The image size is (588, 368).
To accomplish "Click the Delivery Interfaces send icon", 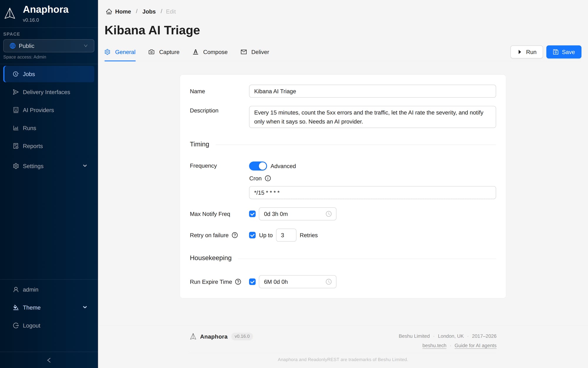I will coord(16,92).
